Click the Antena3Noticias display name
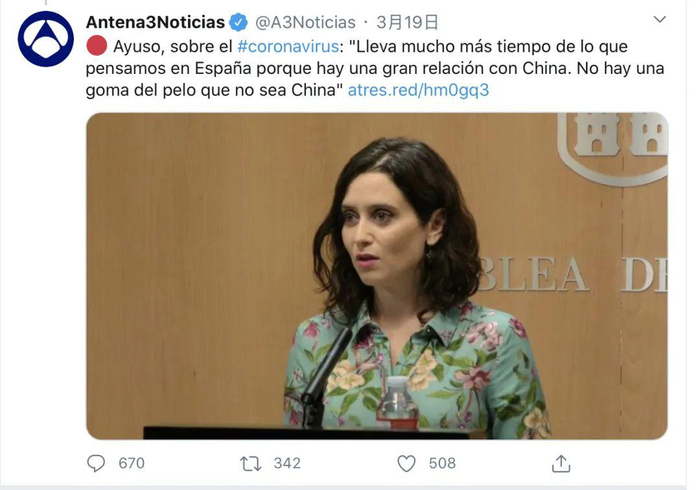This screenshot has height=490, width=700. point(155,22)
